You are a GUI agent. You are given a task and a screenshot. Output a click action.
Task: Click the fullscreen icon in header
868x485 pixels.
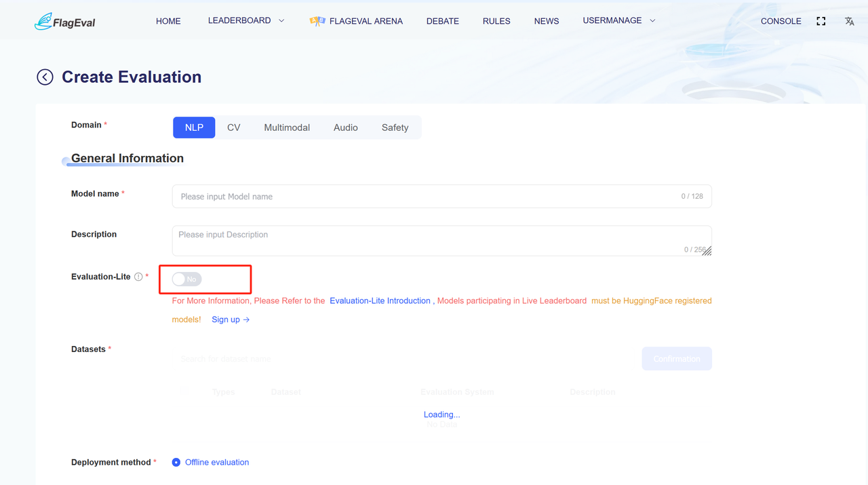point(821,21)
